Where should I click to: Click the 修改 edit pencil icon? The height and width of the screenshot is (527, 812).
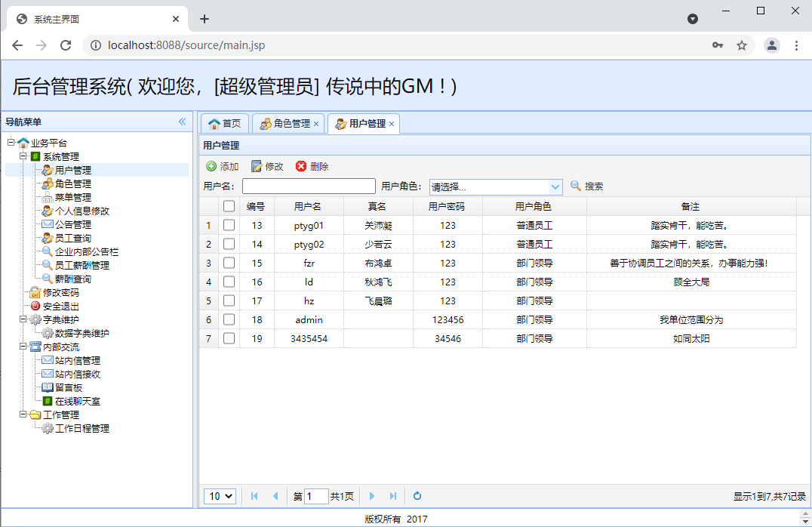click(x=257, y=166)
